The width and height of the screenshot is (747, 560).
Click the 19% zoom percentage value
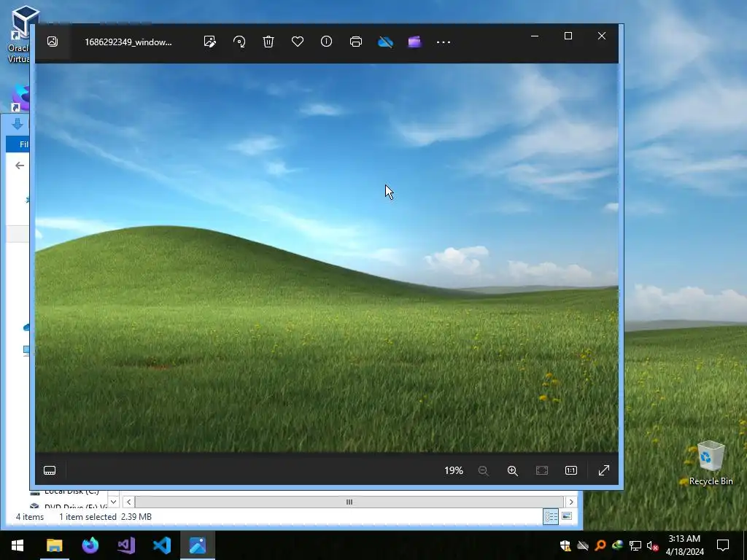pos(454,470)
